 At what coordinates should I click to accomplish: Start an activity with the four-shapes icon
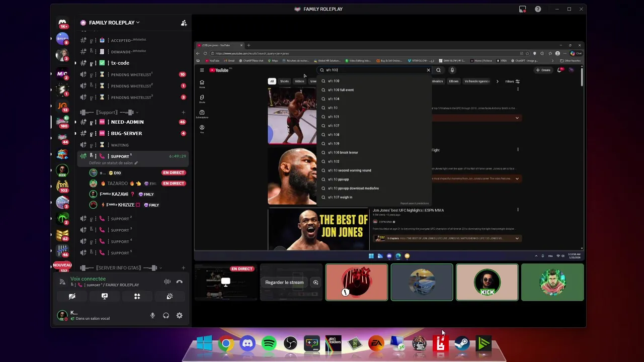(x=137, y=296)
